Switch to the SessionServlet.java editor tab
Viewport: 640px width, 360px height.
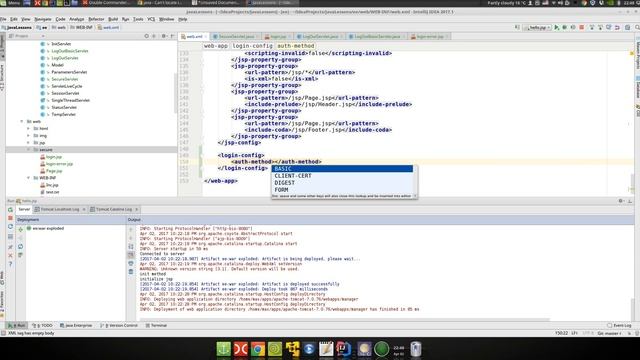pos(236,36)
